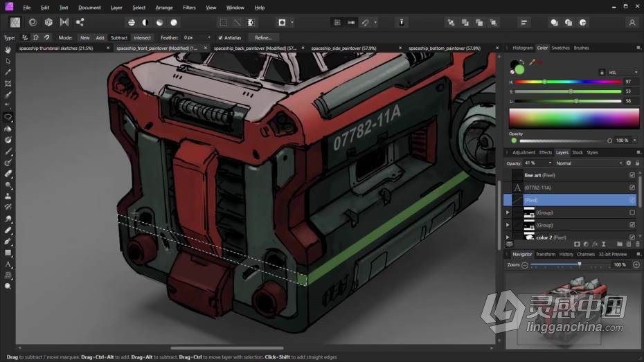Open the Normal blend mode dropdown
644x362 pixels.
tap(589, 163)
